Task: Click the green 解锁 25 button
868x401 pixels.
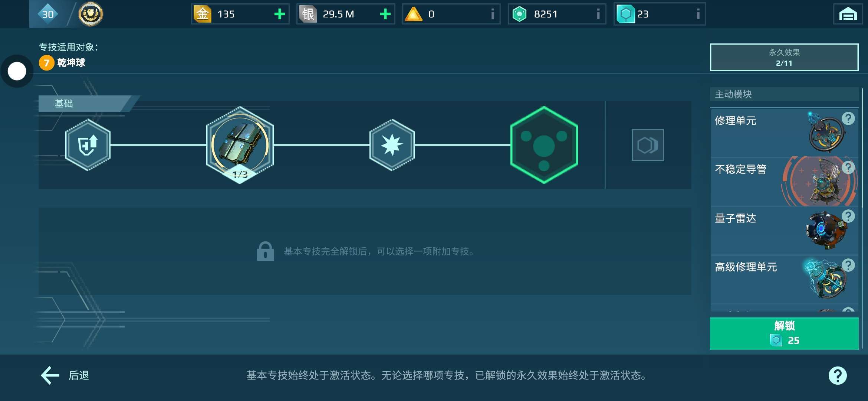Action: tap(784, 333)
